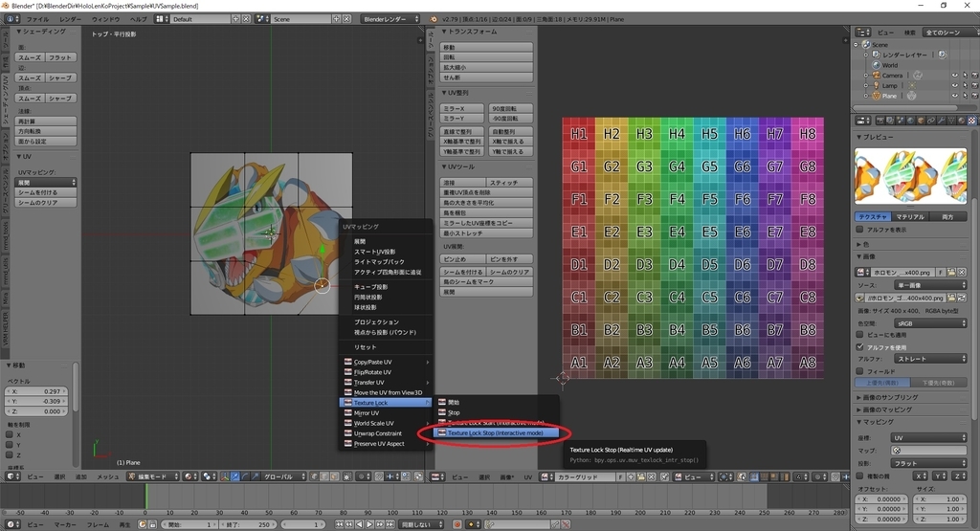Select Texture Lock Stop (Interactive mode) entry

(x=495, y=432)
